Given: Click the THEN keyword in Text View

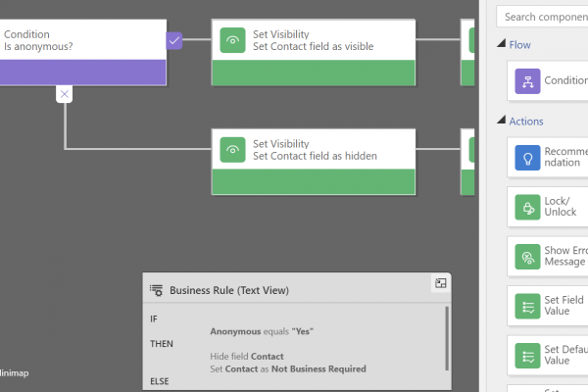Looking at the screenshot, I should [162, 344].
